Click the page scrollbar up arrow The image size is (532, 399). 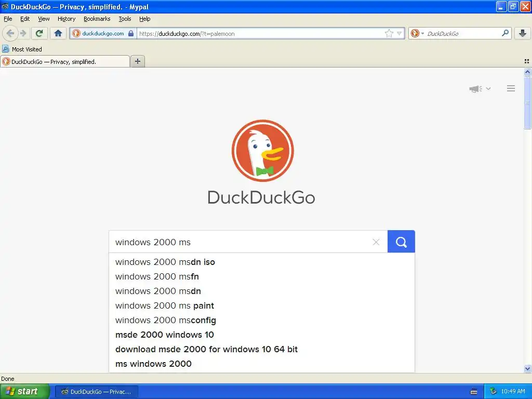pyautogui.click(x=527, y=72)
